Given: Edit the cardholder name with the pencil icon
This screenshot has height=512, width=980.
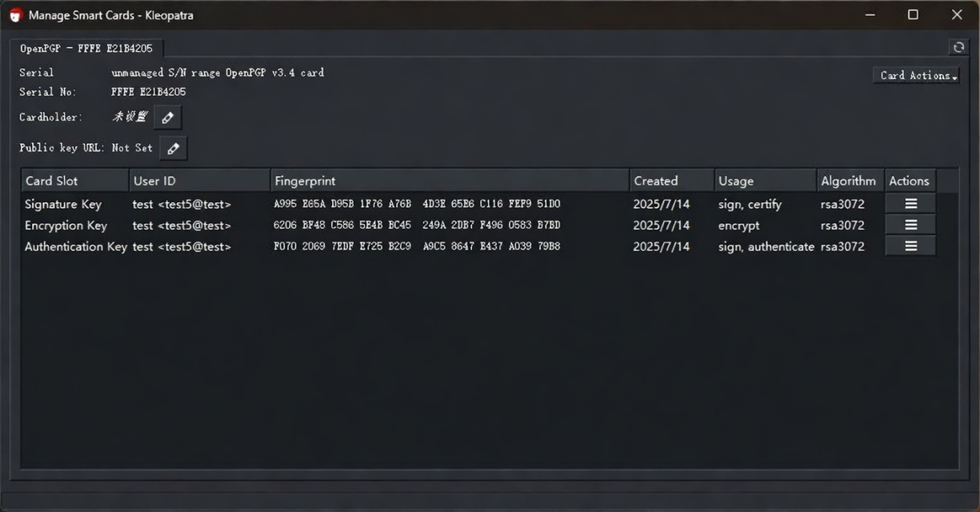Looking at the screenshot, I should pyautogui.click(x=167, y=118).
